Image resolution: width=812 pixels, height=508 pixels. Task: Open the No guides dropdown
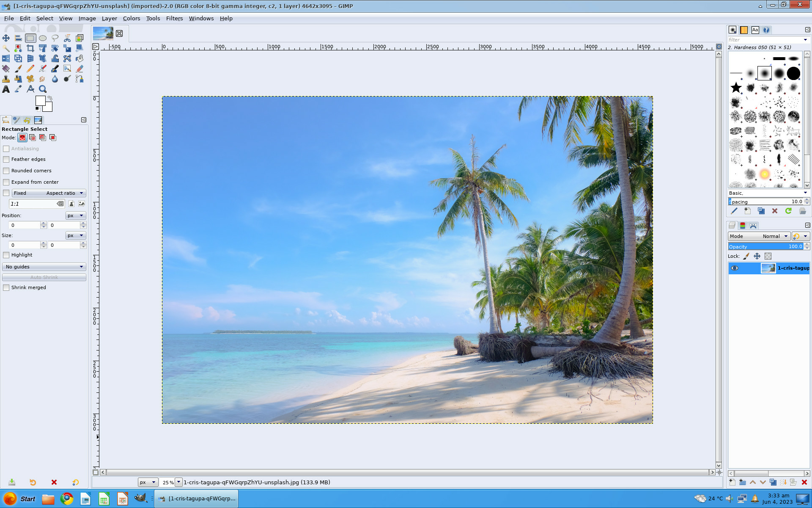[x=44, y=267]
